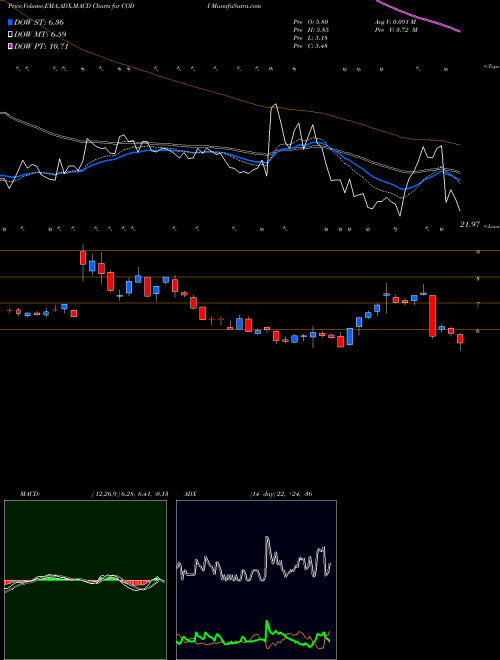Click the 'Avg V: 0.091 M' volume text
The image size is (500, 660).
394,22
